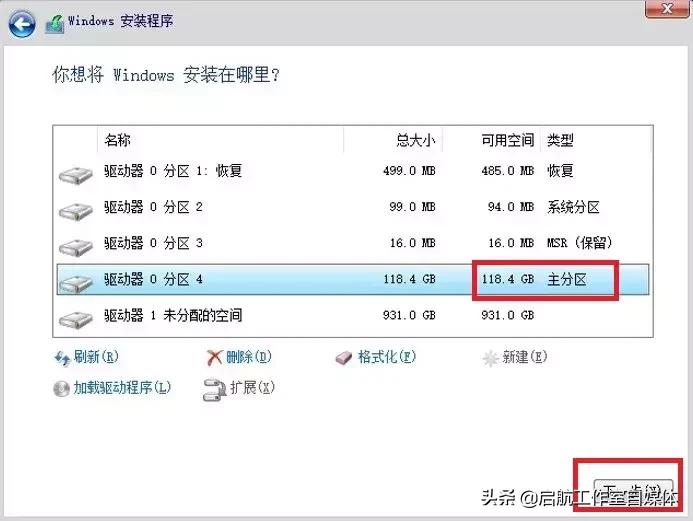
Task: Click the 99.0 MB total size cell
Action: point(412,207)
